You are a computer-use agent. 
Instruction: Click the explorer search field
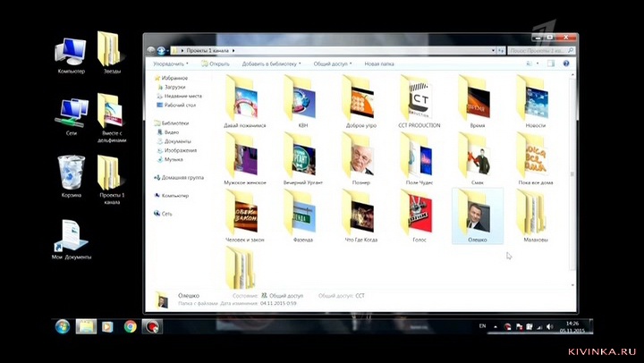[534, 51]
